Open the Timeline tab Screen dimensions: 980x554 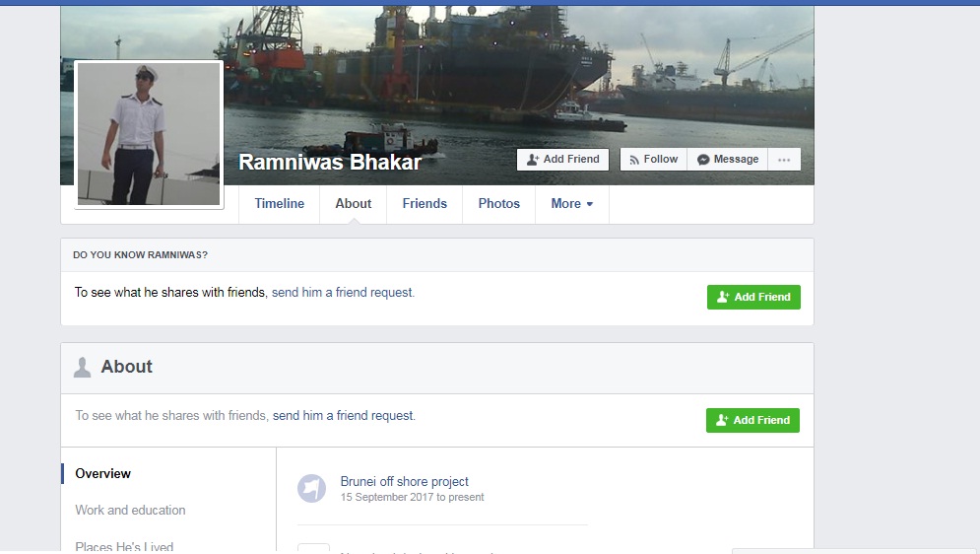[x=280, y=204]
